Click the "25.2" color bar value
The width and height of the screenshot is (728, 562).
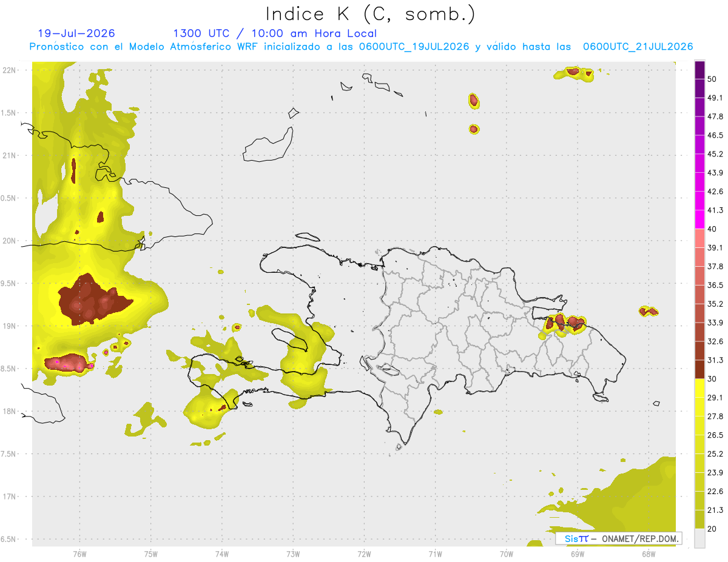pyautogui.click(x=715, y=453)
